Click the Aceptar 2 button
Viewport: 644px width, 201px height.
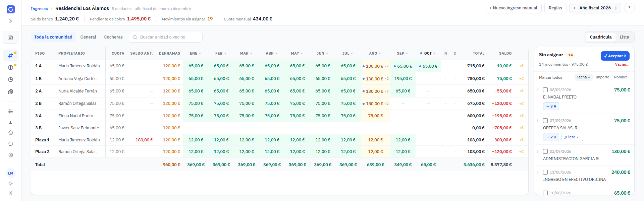pos(615,56)
